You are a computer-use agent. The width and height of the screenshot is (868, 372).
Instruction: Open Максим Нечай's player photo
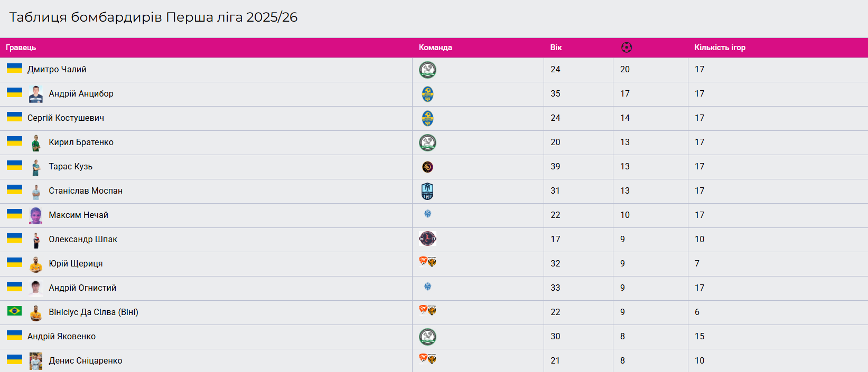pos(36,215)
